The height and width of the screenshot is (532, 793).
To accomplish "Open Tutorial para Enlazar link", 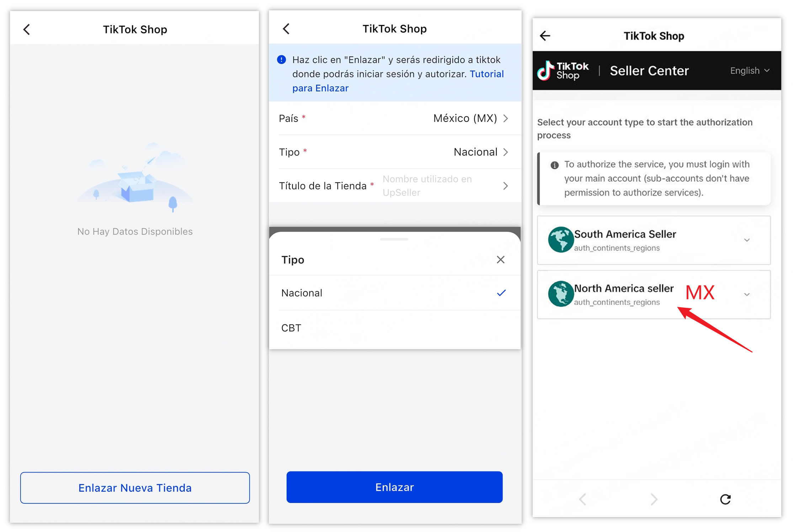I will (x=486, y=74).
